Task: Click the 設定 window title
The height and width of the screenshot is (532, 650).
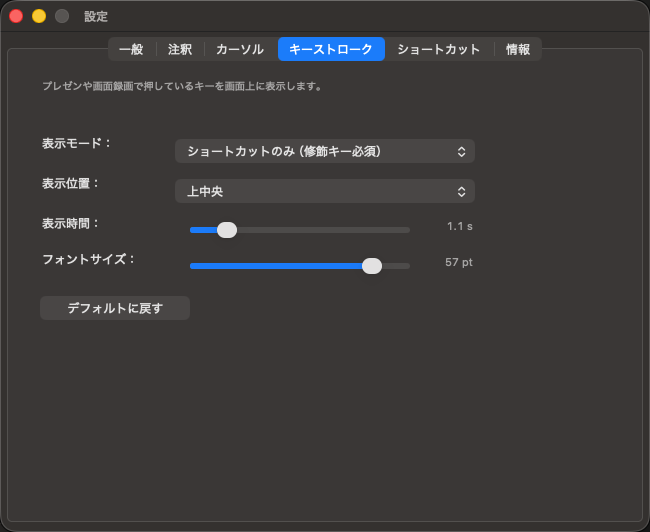Action: pos(96,17)
